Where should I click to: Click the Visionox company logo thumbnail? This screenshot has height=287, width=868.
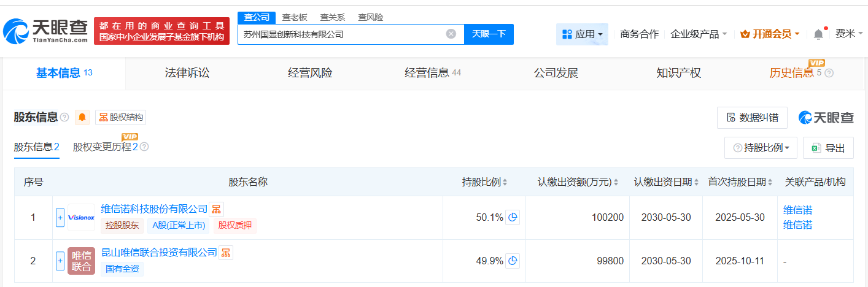(x=81, y=217)
